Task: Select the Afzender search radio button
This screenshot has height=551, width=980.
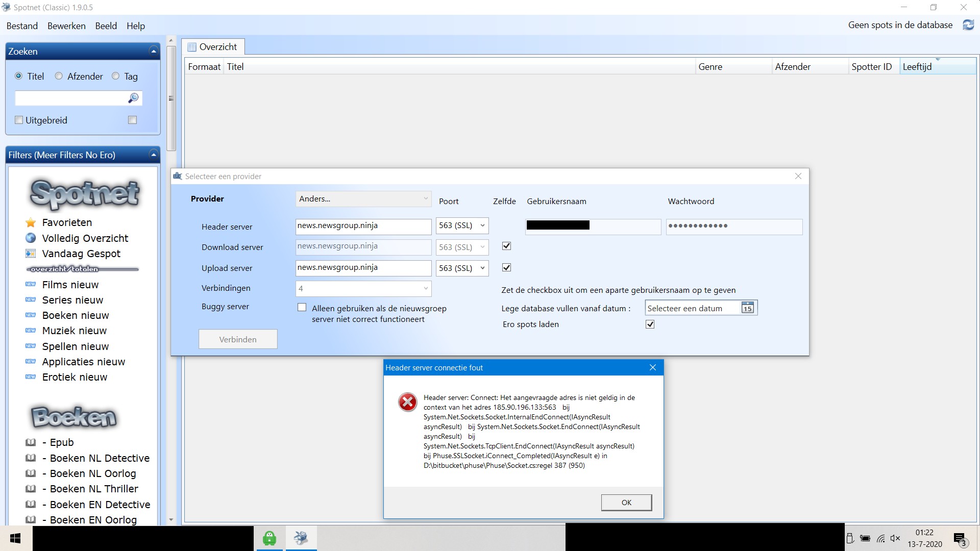Action: [59, 76]
